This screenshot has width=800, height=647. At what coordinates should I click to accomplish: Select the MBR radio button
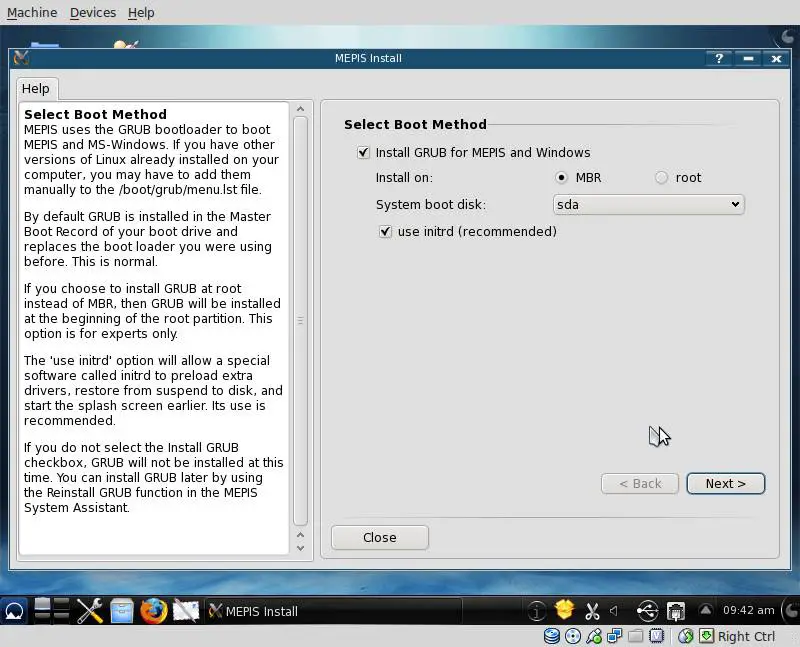tap(561, 178)
